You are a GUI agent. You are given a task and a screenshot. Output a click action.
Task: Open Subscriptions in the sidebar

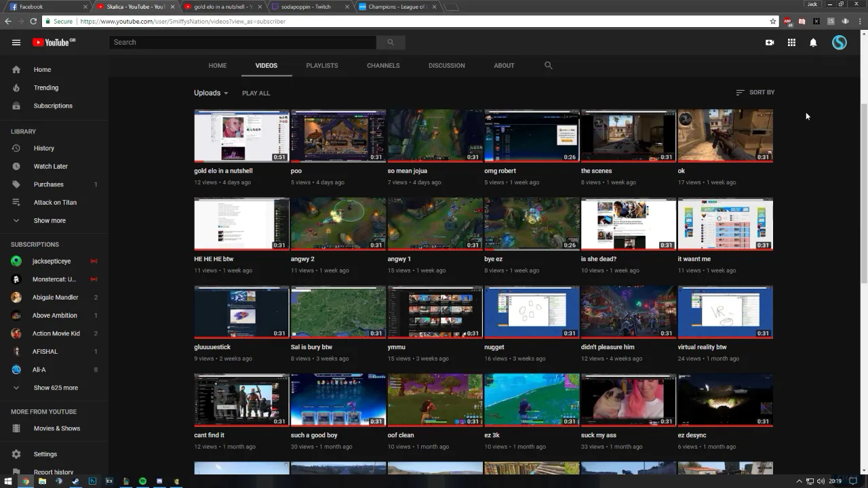(x=54, y=106)
